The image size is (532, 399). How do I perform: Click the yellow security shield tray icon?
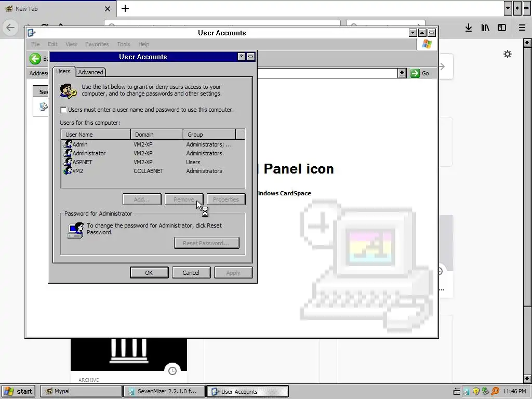476,392
